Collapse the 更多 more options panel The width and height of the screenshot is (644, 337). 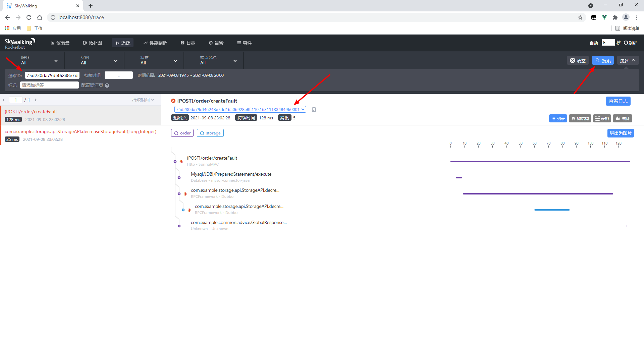pyautogui.click(x=628, y=60)
